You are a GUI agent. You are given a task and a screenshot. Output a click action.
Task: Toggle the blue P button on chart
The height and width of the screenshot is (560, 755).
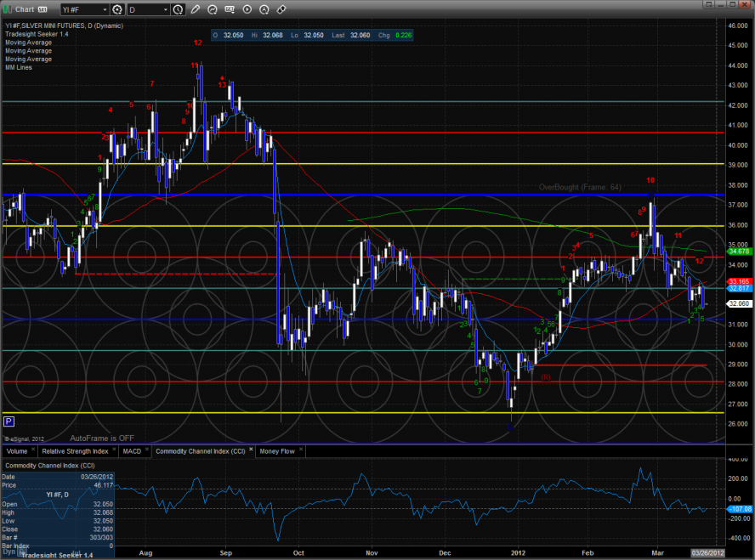pos(9,421)
